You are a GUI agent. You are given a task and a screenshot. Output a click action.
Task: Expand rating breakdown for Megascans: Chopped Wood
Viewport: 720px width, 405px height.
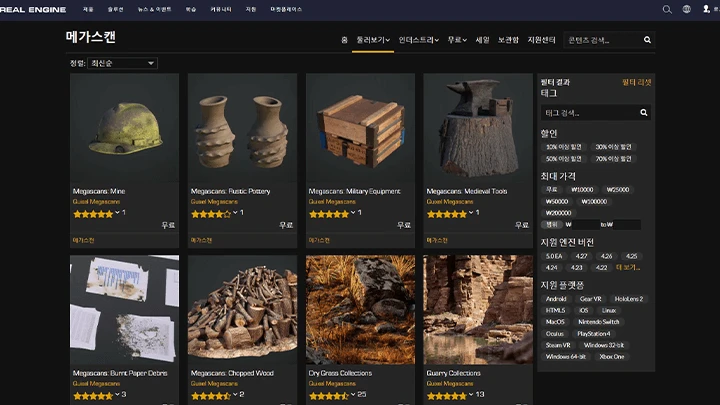235,394
